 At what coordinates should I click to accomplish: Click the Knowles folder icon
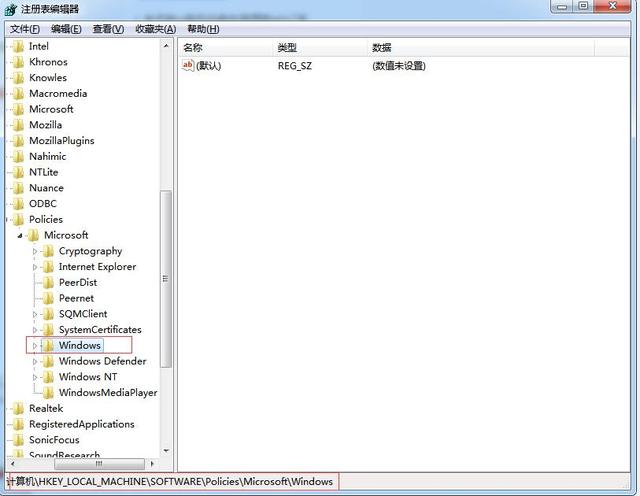tap(18, 78)
